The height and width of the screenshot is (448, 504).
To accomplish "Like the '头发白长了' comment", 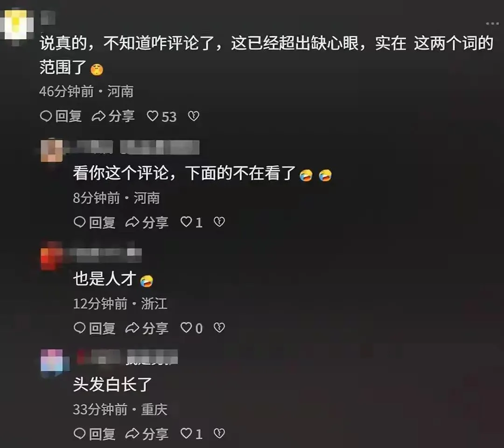I will [x=191, y=434].
